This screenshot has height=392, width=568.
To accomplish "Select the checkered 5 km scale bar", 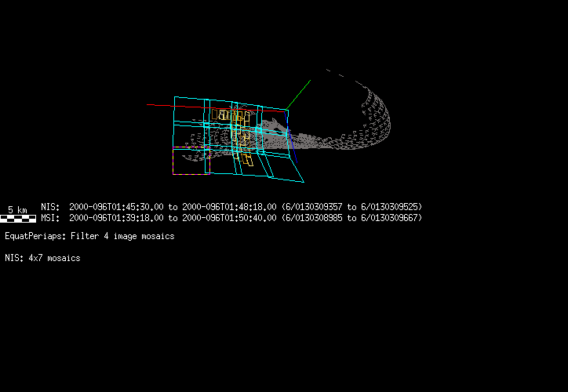I will click(x=17, y=218).
